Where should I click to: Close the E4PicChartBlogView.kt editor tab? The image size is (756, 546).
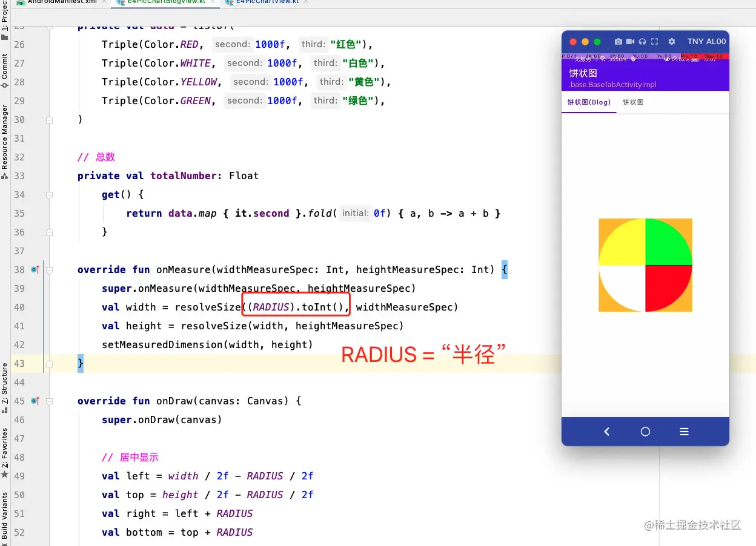211,2
